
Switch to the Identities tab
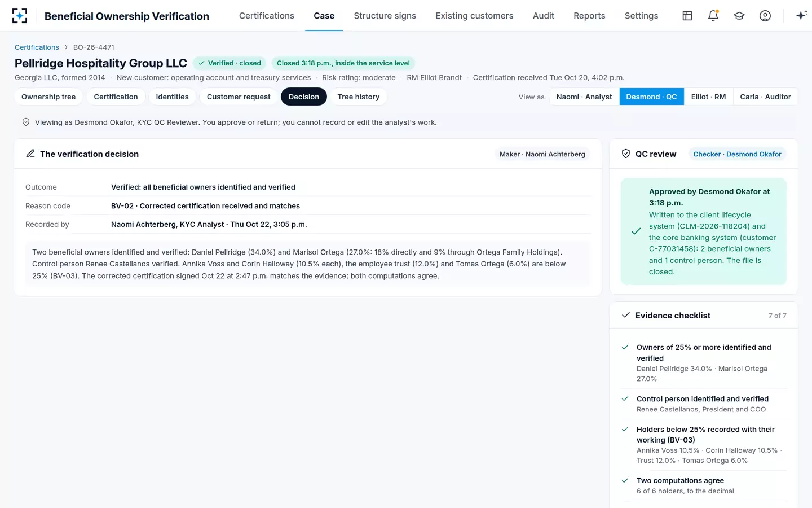[173, 97]
